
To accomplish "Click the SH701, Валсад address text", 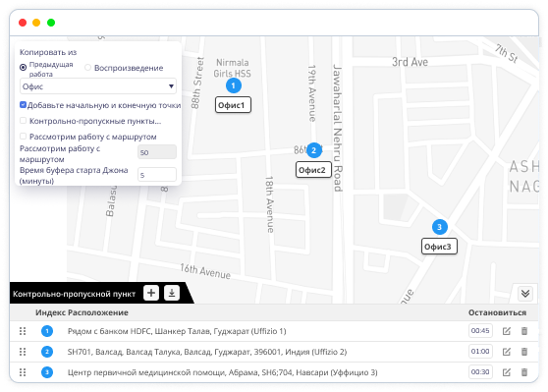I will point(207,352).
